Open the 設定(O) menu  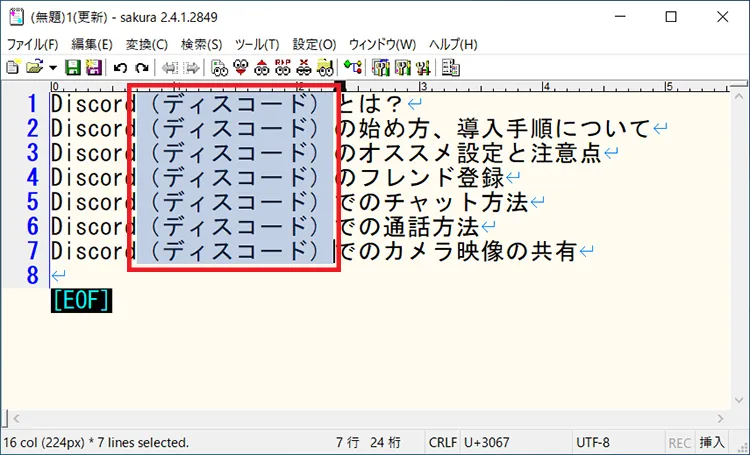[x=314, y=44]
